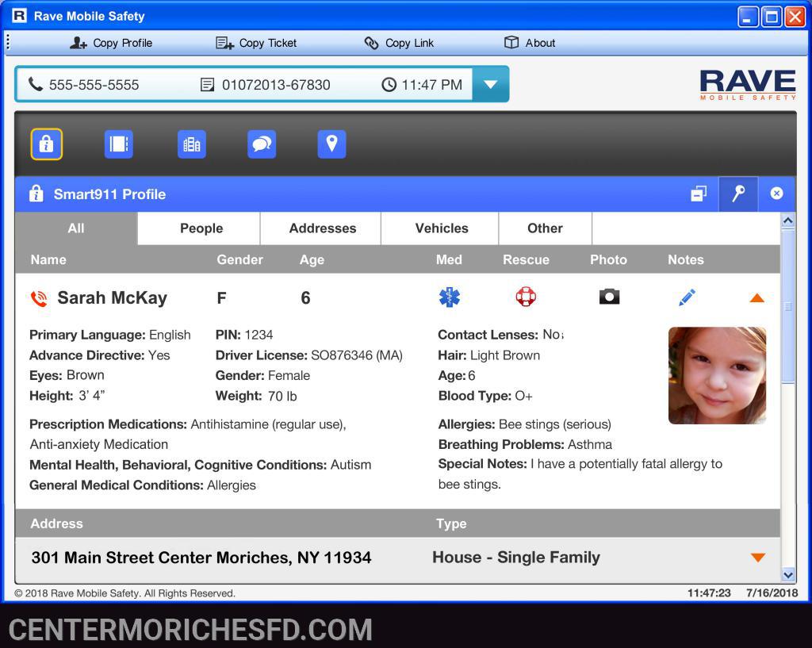Pin the Smart911 Profile panel

(738, 194)
